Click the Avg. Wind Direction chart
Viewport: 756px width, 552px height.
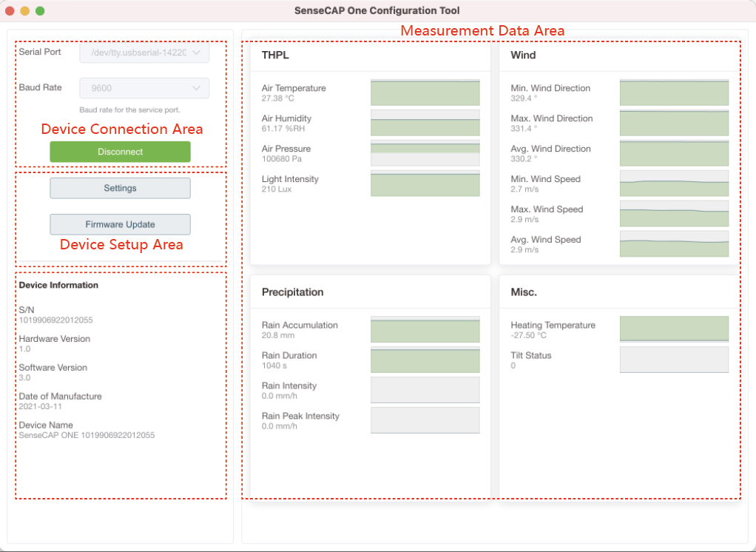tap(674, 153)
